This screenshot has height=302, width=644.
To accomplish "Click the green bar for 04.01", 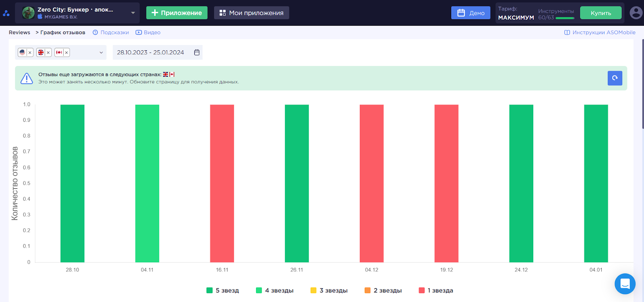I will coord(596,183).
